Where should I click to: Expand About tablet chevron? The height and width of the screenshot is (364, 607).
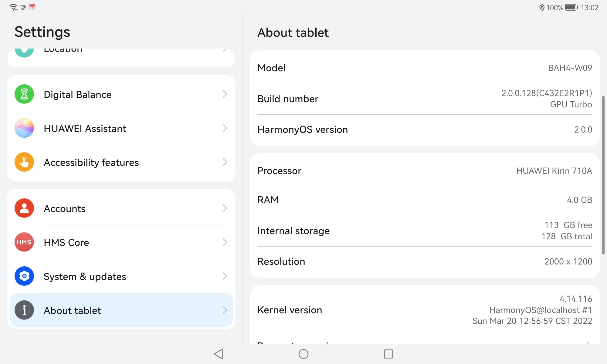225,310
